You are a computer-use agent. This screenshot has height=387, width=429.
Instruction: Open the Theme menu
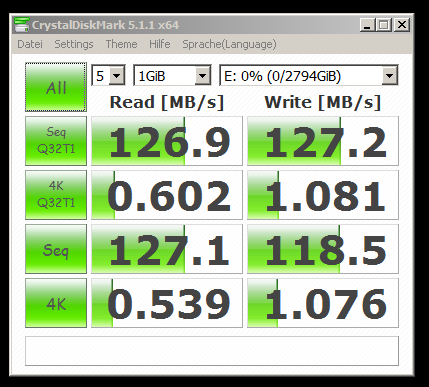121,44
